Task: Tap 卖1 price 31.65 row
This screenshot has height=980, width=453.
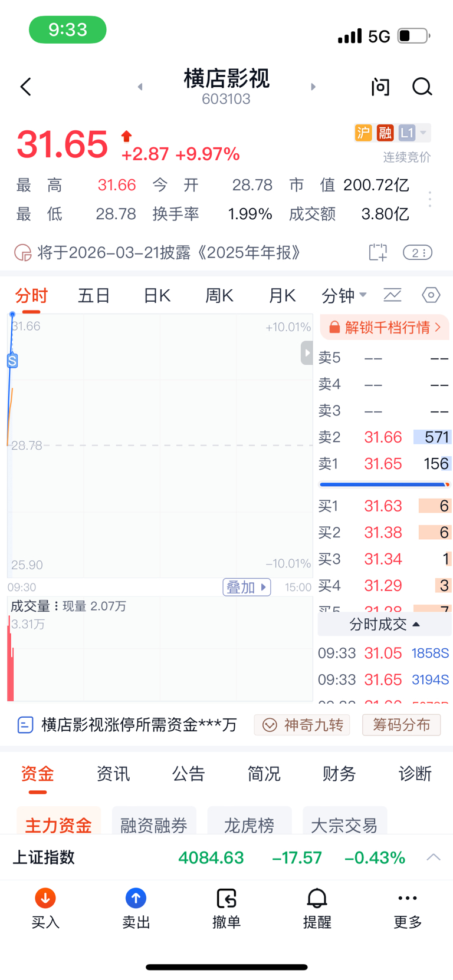Action: click(385, 464)
